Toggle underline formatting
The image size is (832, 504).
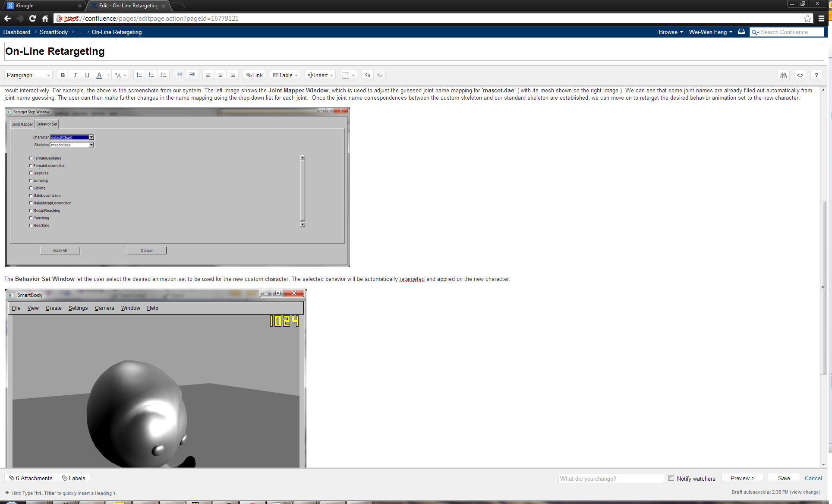coord(87,75)
